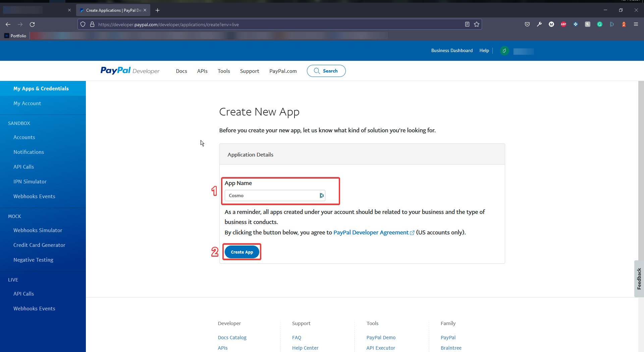Open Docs Catalog footer link

click(232, 338)
